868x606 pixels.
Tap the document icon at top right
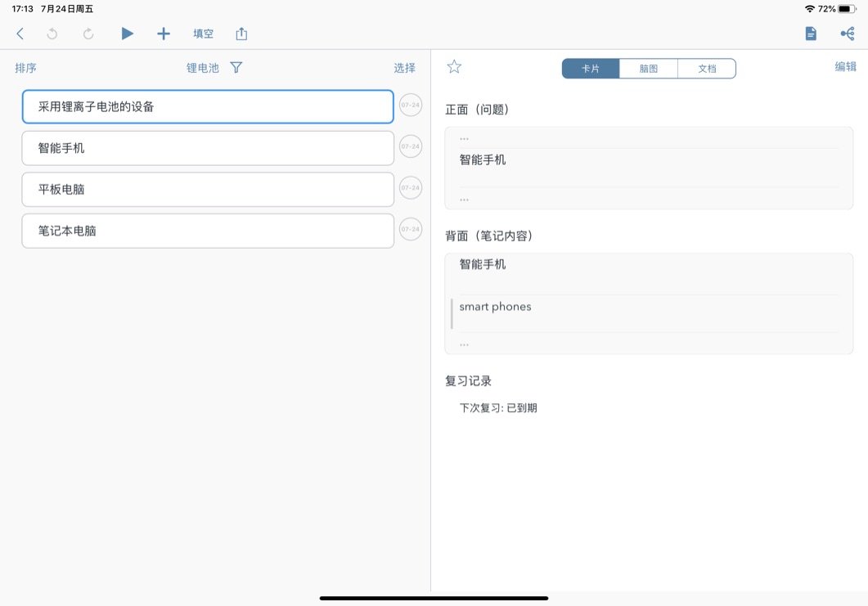point(811,34)
